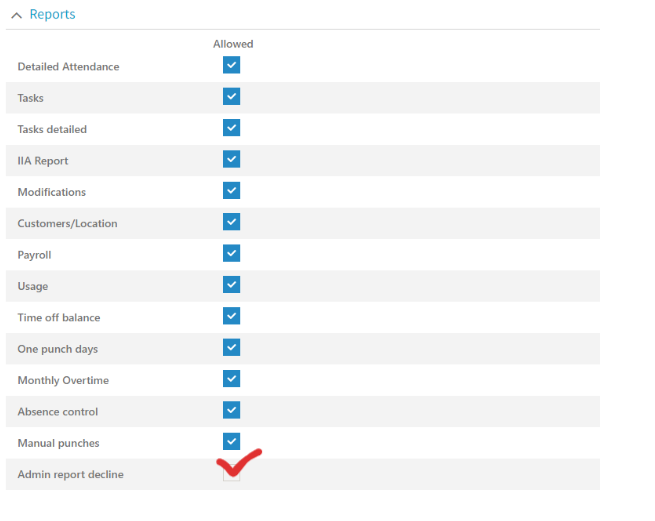Select the Admin report decline label text
The height and width of the screenshot is (521, 655).
(70, 474)
